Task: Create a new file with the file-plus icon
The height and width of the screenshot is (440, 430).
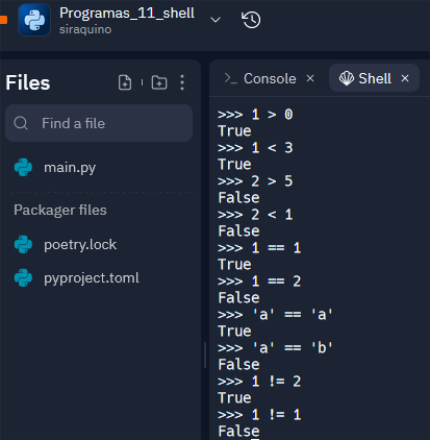Action: [125, 82]
